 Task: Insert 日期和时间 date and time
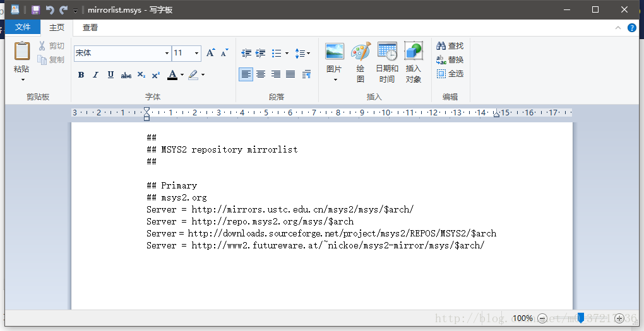pyautogui.click(x=387, y=63)
